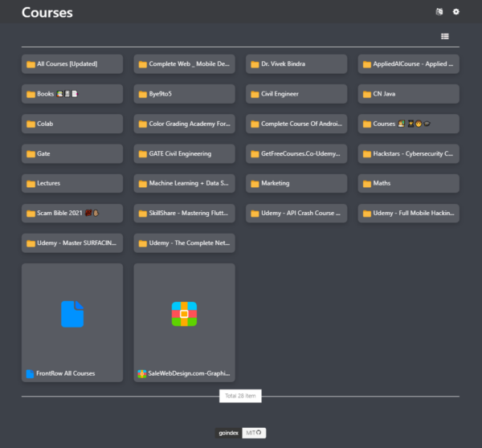
Task: Open the Books folder
Action: pyautogui.click(x=72, y=94)
